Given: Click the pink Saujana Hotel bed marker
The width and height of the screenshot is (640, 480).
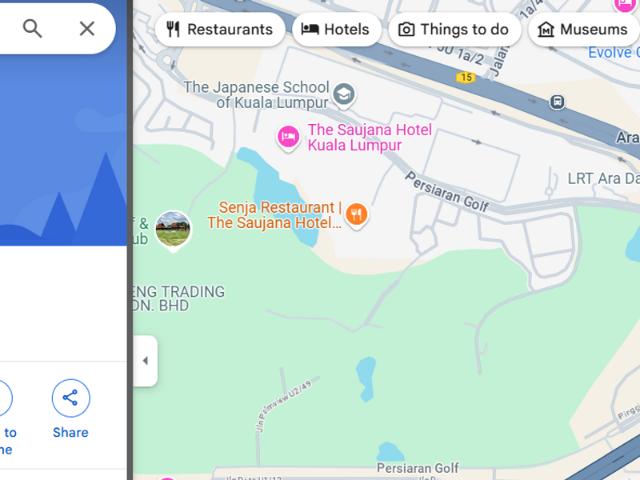Looking at the screenshot, I should point(288,138).
